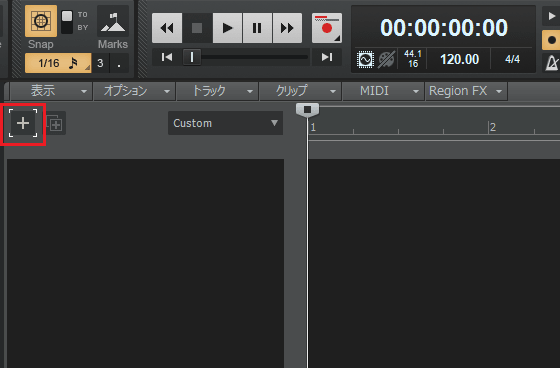Click the transport position slider thumb

click(x=192, y=57)
